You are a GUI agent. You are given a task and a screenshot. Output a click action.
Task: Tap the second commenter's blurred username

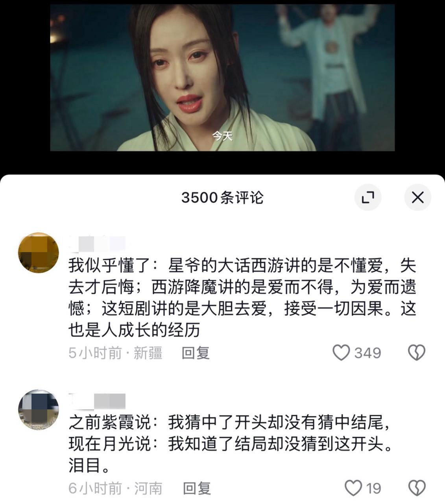tap(97, 401)
